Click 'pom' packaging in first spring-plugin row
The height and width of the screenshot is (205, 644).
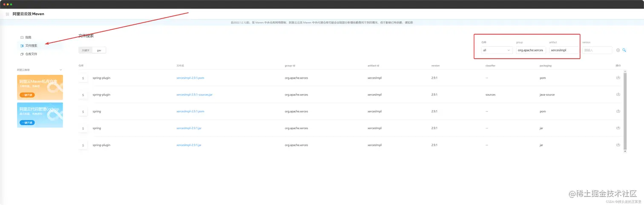542,78
